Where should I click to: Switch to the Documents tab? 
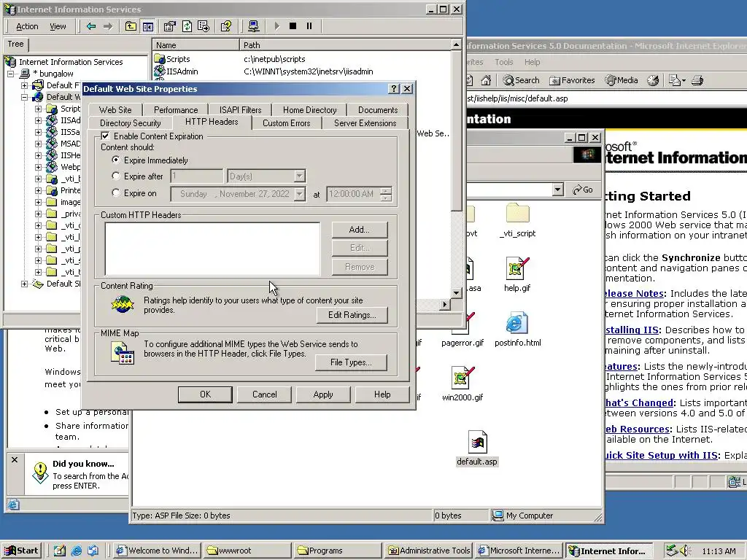(378, 110)
